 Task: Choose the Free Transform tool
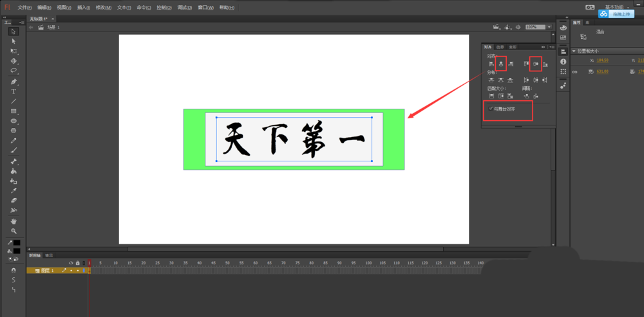coord(14,51)
